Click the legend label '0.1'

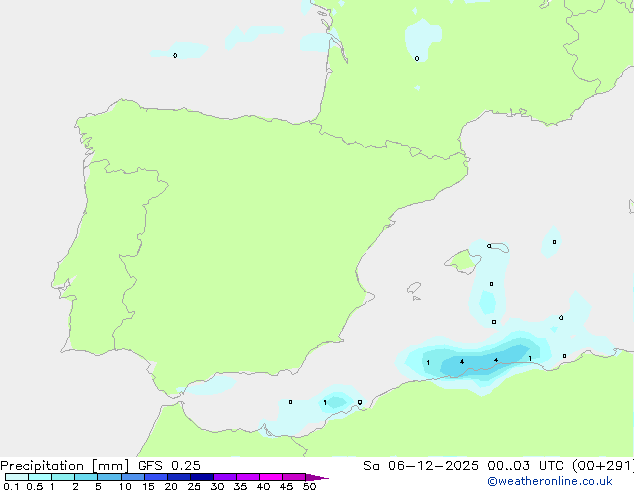click(x=11, y=486)
